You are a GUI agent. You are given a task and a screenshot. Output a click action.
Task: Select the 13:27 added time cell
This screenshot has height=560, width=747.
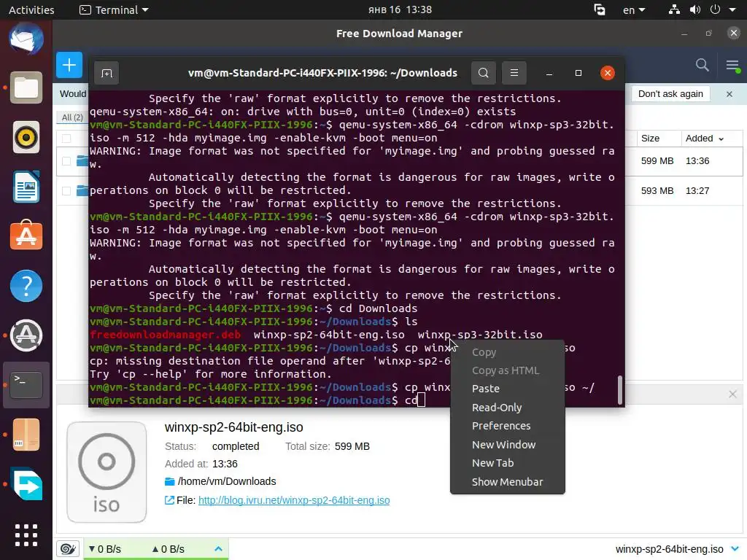pyautogui.click(x=697, y=191)
